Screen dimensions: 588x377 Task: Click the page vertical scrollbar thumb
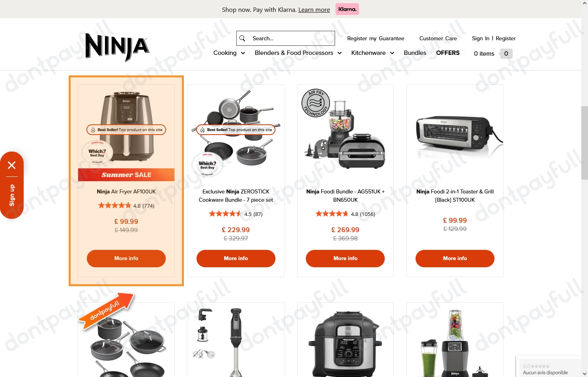pyautogui.click(x=584, y=143)
